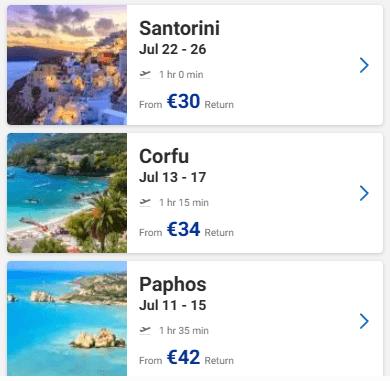Open Corfu deal via right chevron arrow
Viewport: 390px width, 381px height.
click(364, 193)
